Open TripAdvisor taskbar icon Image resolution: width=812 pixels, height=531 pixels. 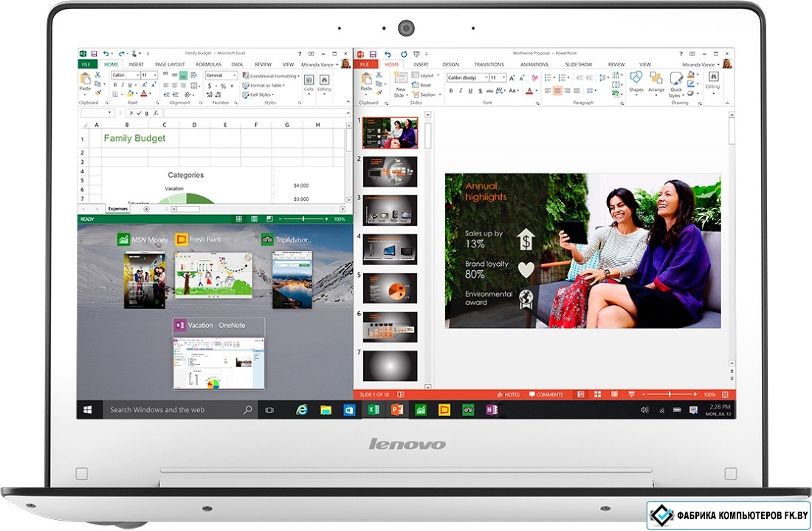[x=468, y=410]
